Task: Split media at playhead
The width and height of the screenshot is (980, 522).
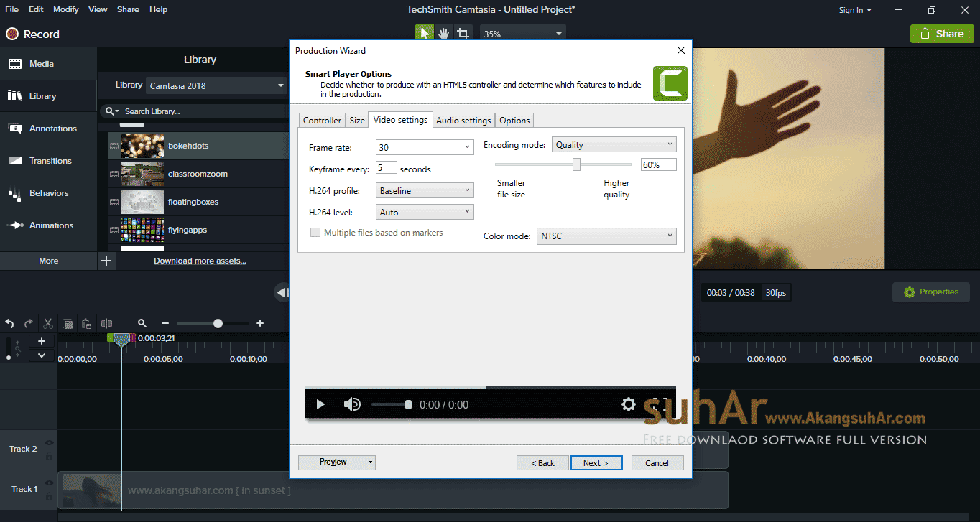Action: click(106, 324)
